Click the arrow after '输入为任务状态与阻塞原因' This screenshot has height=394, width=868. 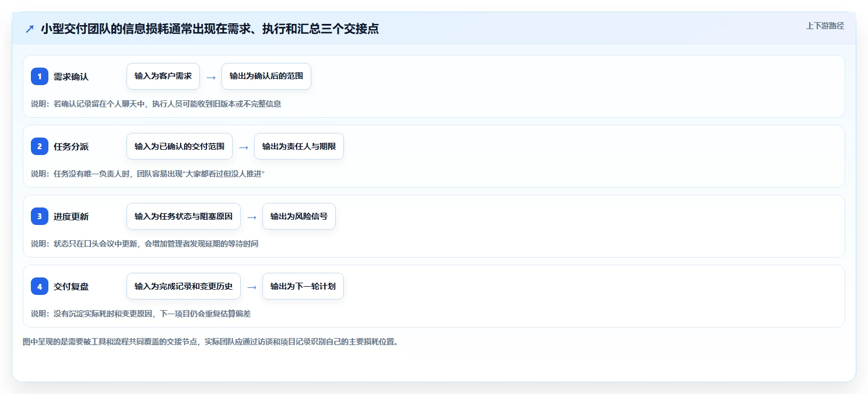[x=252, y=217]
